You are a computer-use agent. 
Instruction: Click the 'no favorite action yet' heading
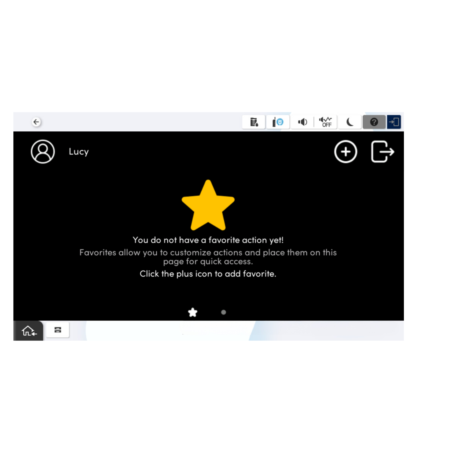[208, 240]
